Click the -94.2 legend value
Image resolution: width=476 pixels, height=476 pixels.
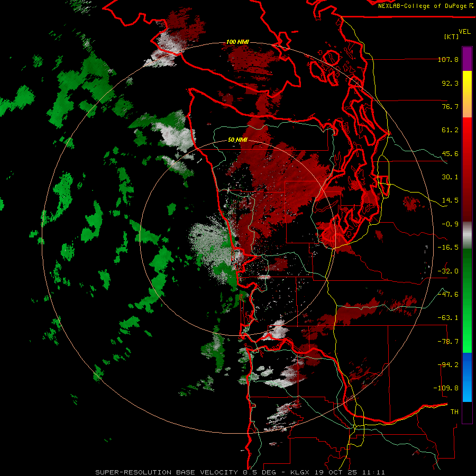click(x=448, y=365)
